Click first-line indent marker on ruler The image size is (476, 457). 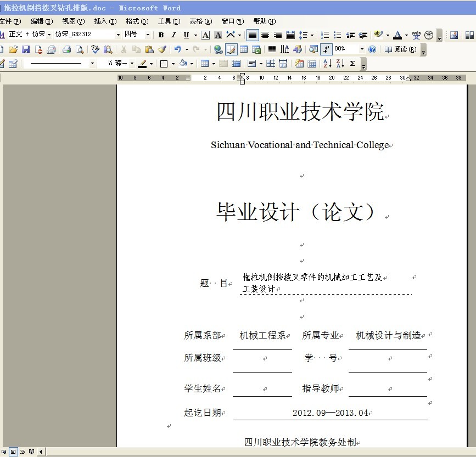pyautogui.click(x=242, y=75)
